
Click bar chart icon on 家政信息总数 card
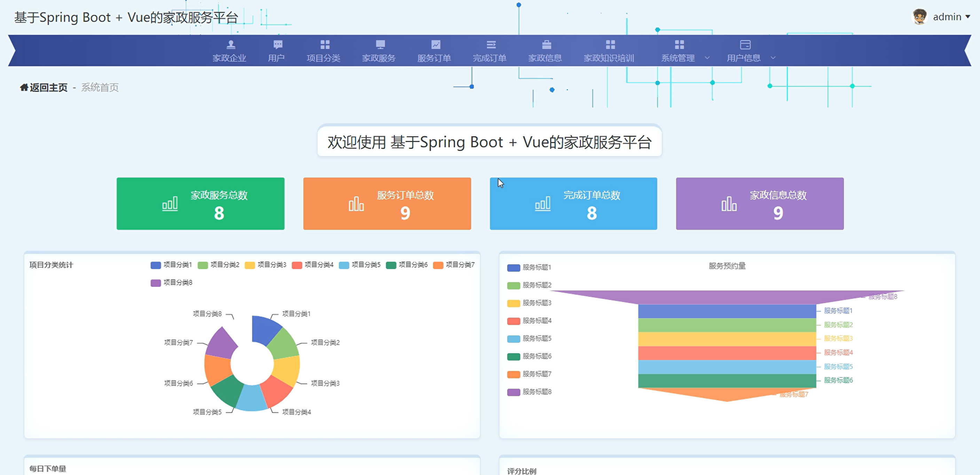(x=729, y=204)
